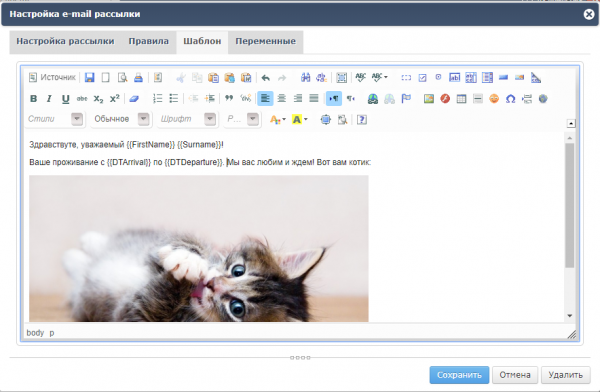Align text to the right

click(x=298, y=99)
